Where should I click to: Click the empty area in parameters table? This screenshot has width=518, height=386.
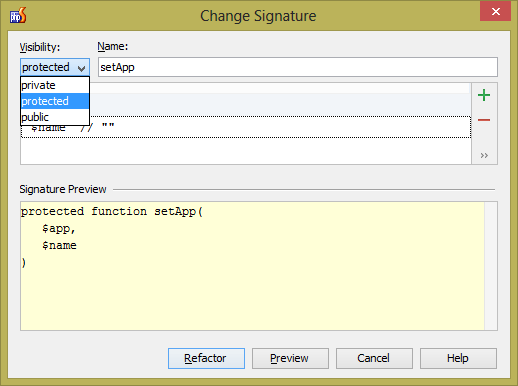coord(246,151)
